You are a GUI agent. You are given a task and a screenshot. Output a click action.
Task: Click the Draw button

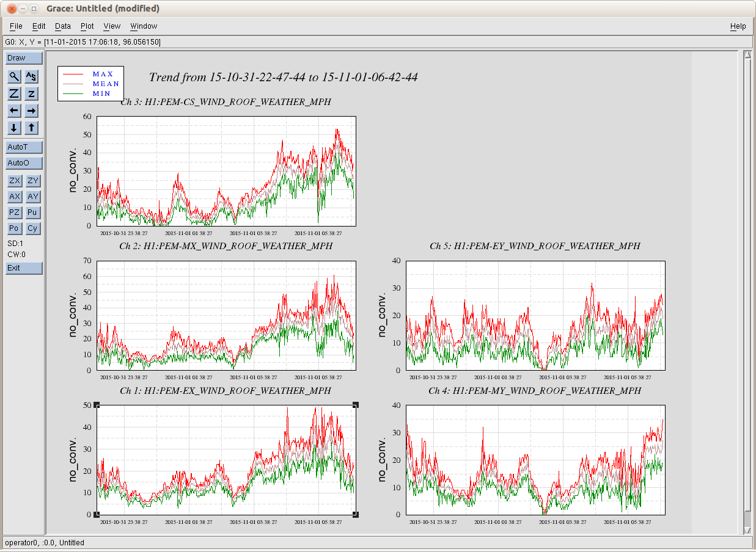[24, 58]
